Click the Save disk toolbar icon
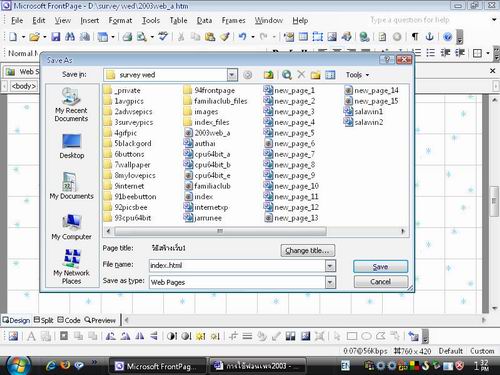Viewport: 500px width, 375px height. click(x=56, y=37)
